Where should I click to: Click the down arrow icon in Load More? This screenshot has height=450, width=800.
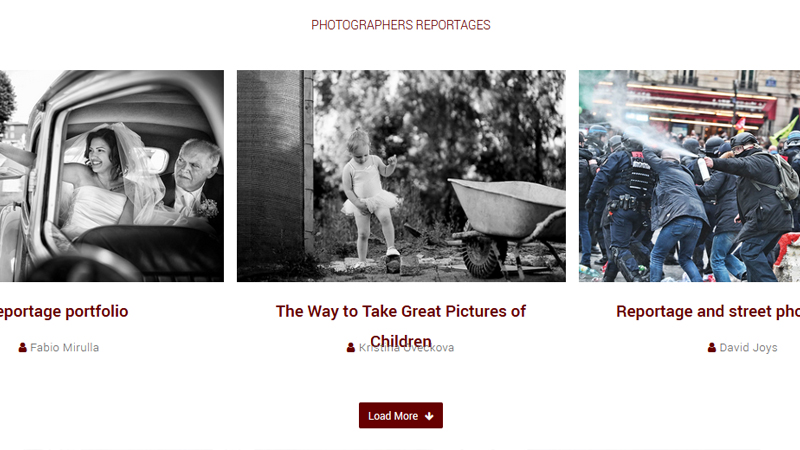point(429,416)
